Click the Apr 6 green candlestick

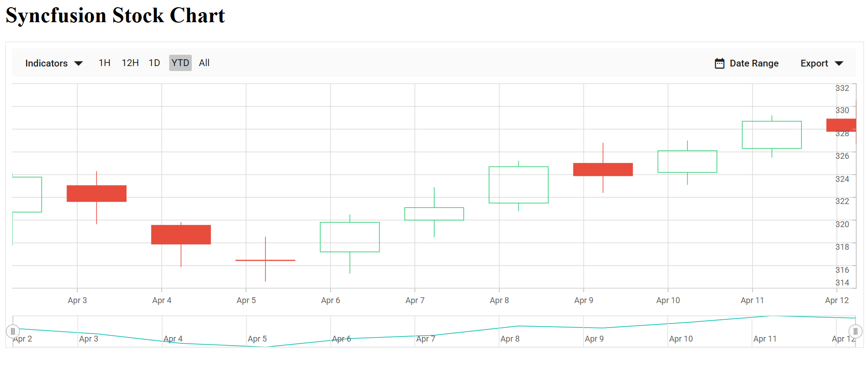(x=350, y=237)
